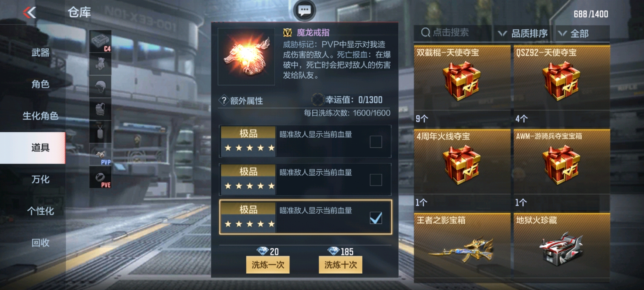Click the question mark beside 额外属性

point(224,101)
